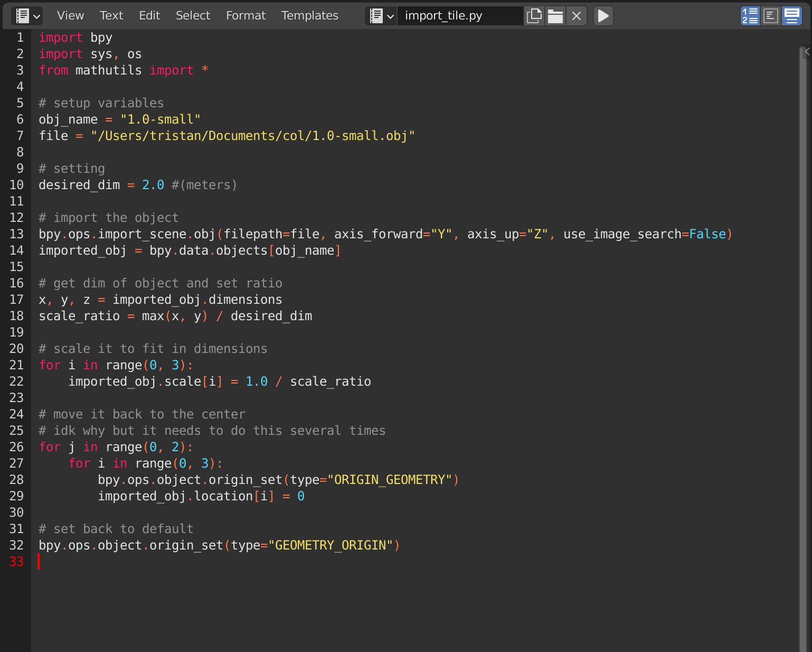Create a new text datablock
Viewport: 812px width, 652px height.
pos(534,16)
